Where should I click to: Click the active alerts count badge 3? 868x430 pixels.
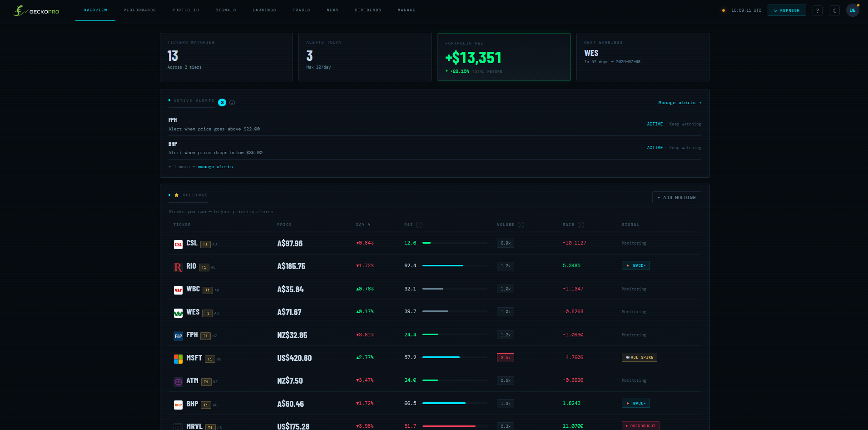click(222, 102)
